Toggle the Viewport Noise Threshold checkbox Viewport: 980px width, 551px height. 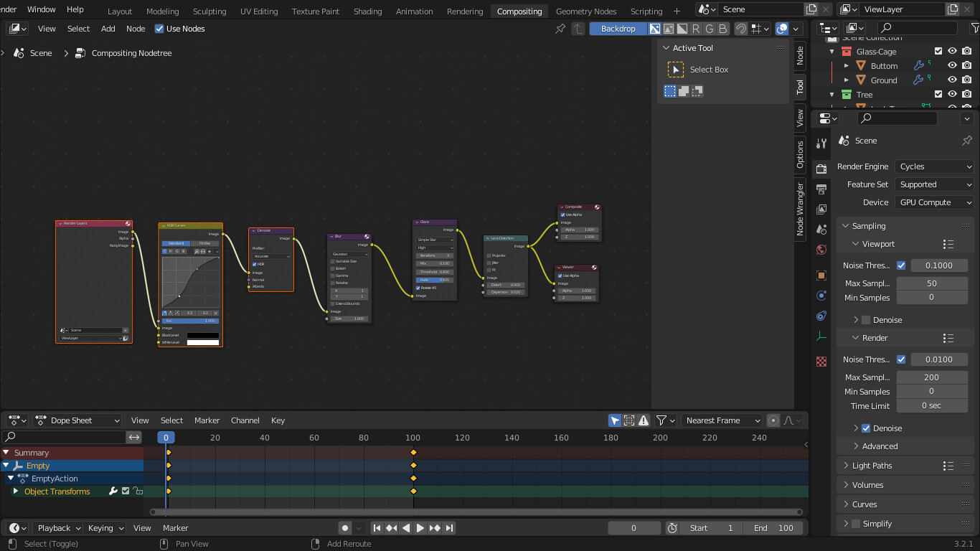click(x=901, y=265)
